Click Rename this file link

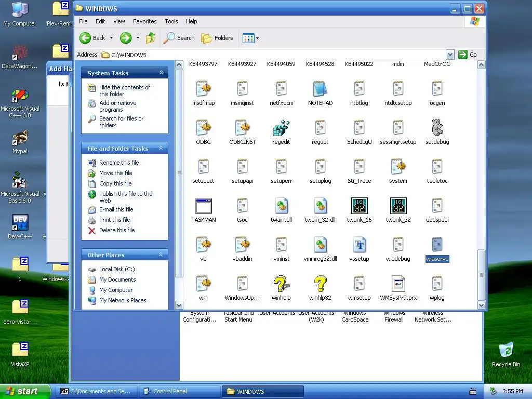tap(119, 163)
